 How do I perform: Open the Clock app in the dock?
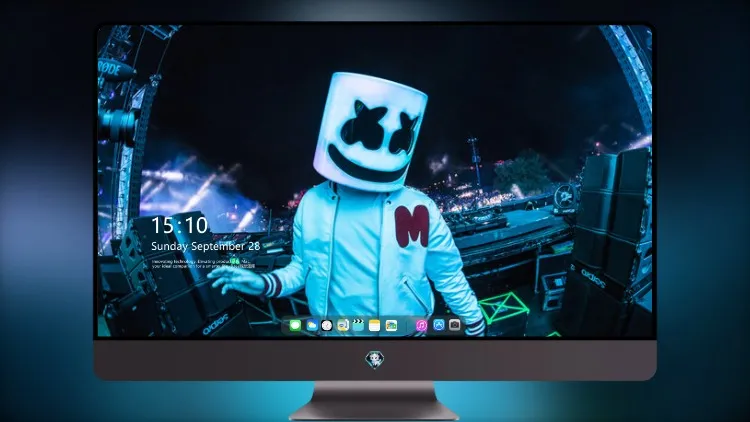tap(327, 325)
